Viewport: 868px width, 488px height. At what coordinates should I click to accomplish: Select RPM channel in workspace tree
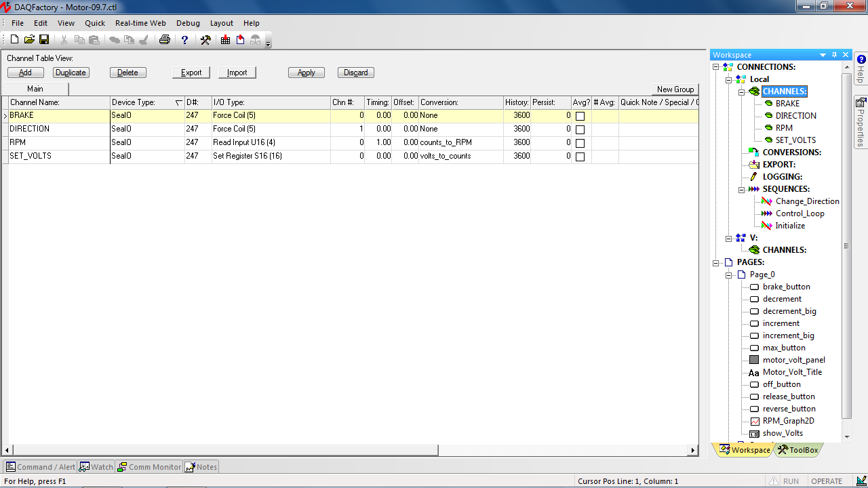tap(784, 128)
